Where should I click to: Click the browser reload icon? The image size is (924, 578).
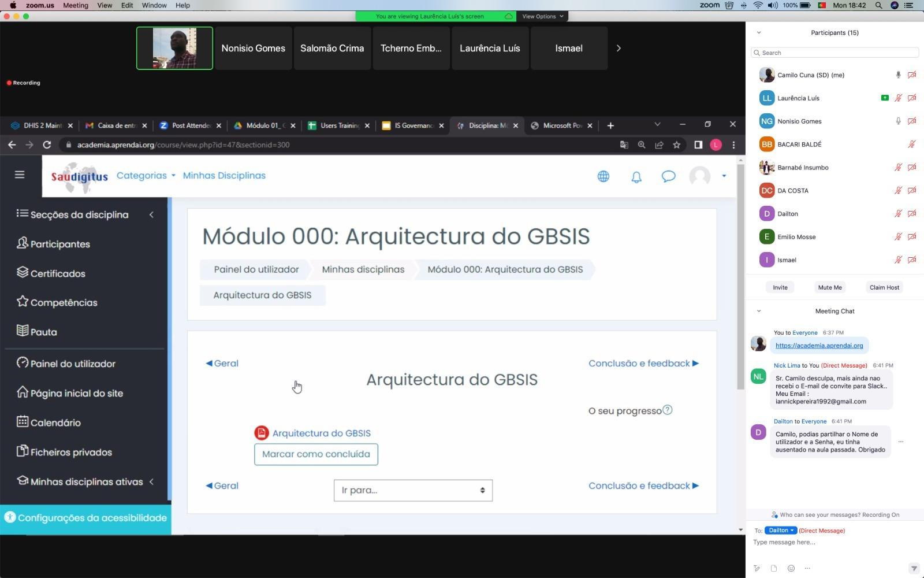coord(47,145)
